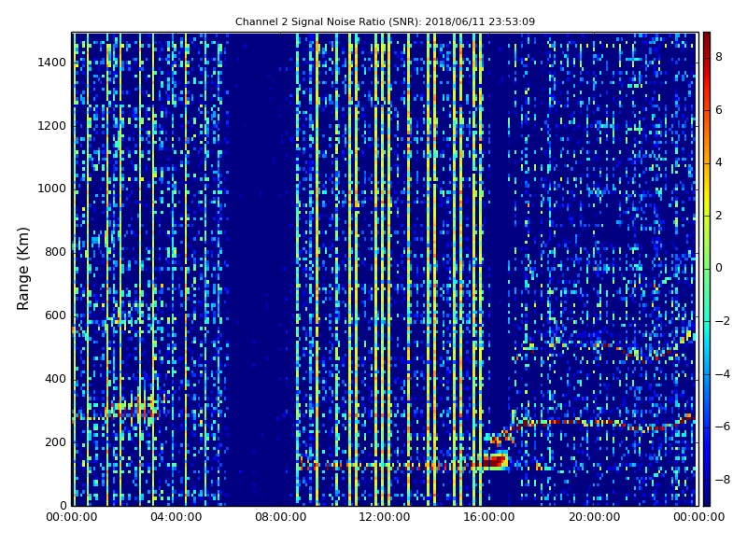The width and height of the screenshot is (747, 560).
Task: Click the 12:00:00 time axis label
Action: (x=385, y=517)
